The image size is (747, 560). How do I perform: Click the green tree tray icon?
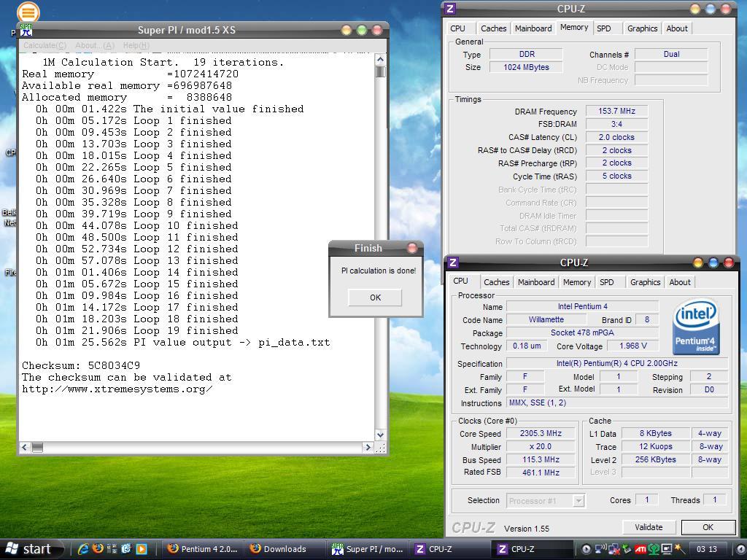coord(654,549)
